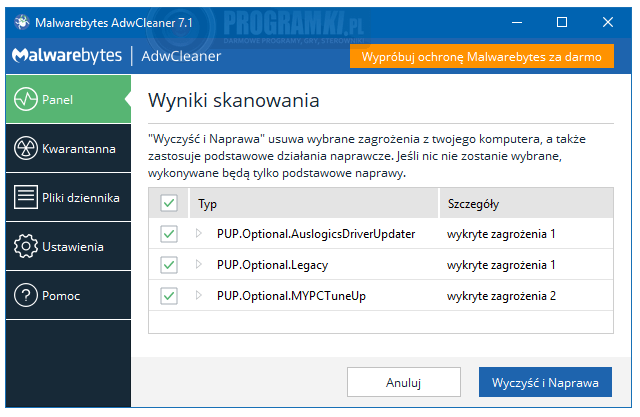
Task: Select the PUP.Optional.MYPCTuneUp text
Action: coord(291,296)
